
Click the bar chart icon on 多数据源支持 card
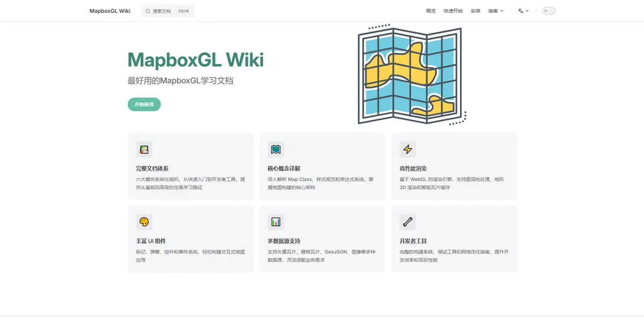[x=276, y=221]
